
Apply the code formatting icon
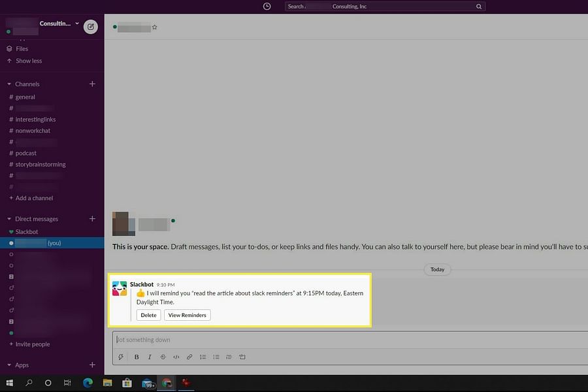[176, 357]
